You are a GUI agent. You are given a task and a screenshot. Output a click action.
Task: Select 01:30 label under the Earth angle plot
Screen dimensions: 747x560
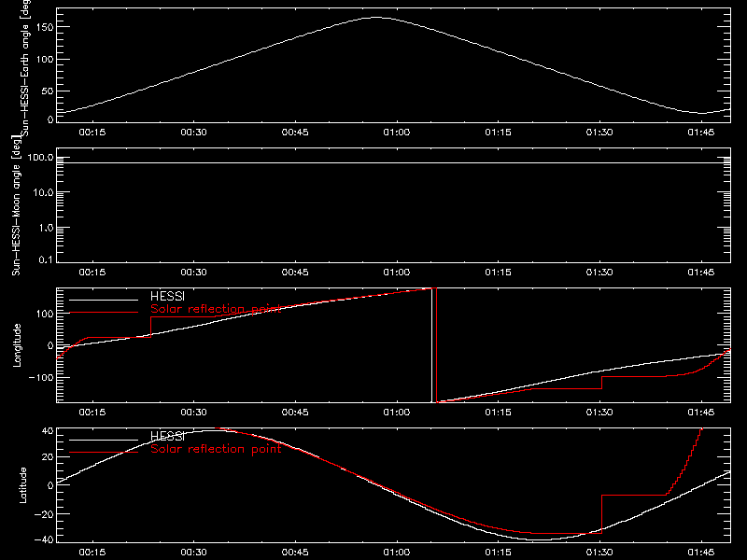click(x=599, y=133)
